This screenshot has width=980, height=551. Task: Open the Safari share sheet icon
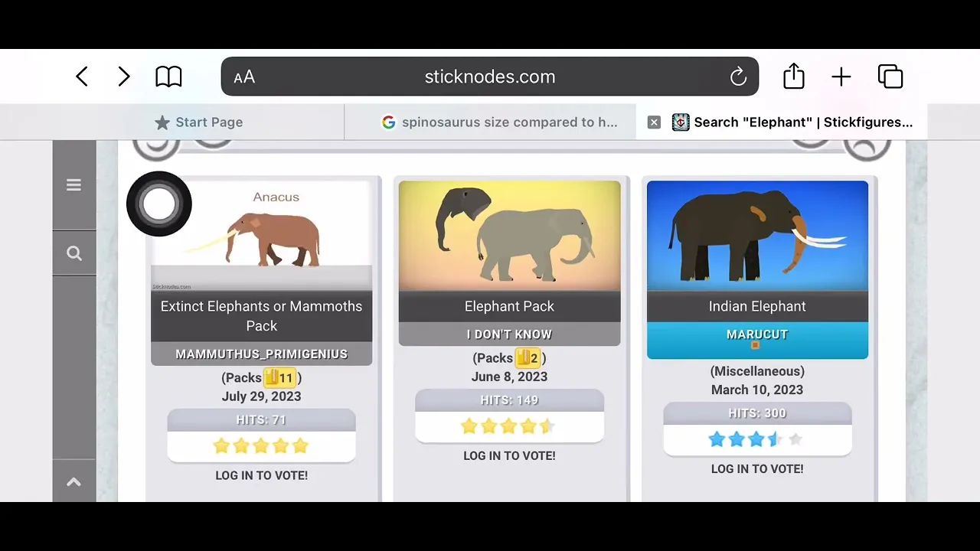(794, 76)
